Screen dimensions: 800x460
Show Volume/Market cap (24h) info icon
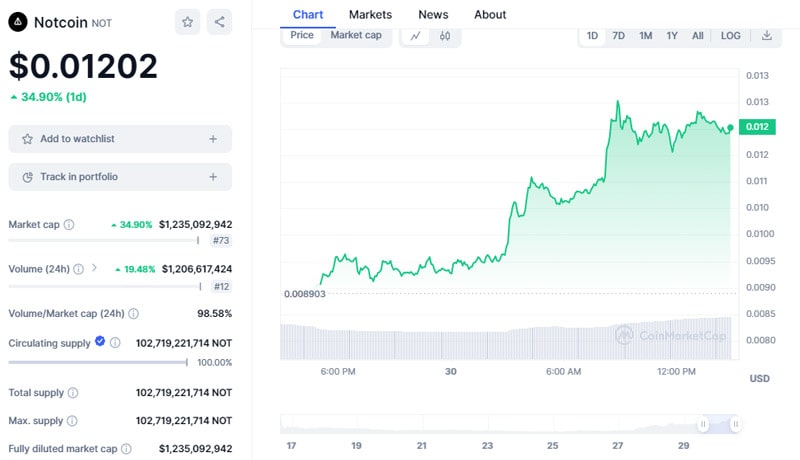pos(133,314)
